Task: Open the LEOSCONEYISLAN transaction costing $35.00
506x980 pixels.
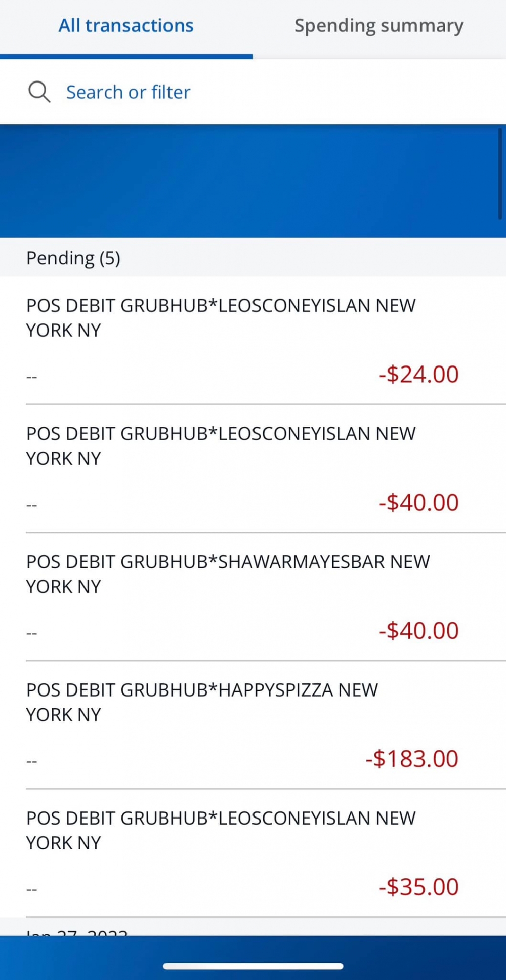Action: (x=221, y=830)
